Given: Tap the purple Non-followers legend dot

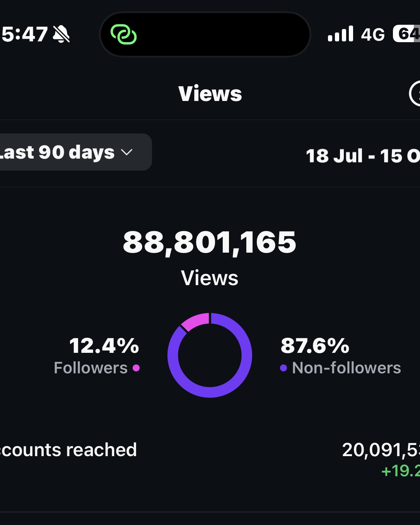Looking at the screenshot, I should [283, 368].
